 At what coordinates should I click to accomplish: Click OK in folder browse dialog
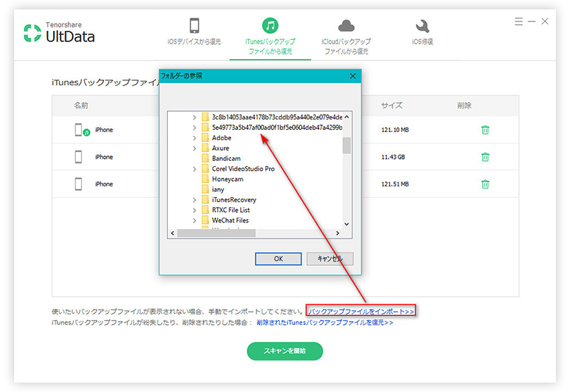pos(278,259)
